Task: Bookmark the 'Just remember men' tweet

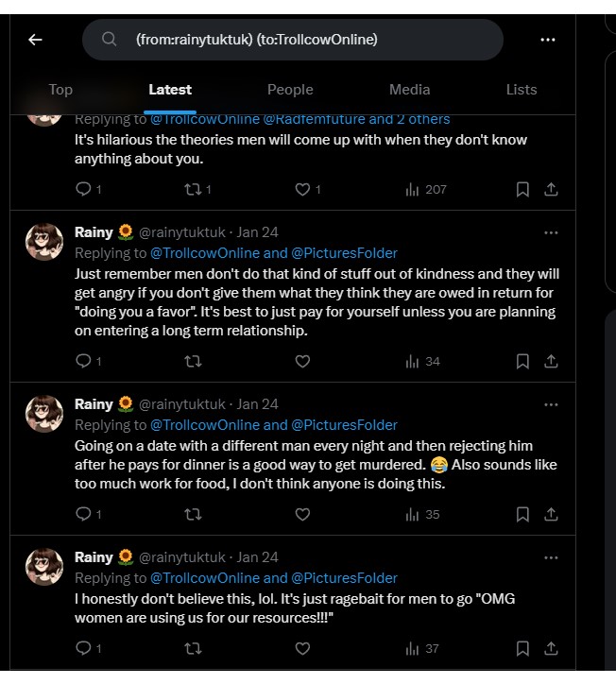Action: [522, 361]
